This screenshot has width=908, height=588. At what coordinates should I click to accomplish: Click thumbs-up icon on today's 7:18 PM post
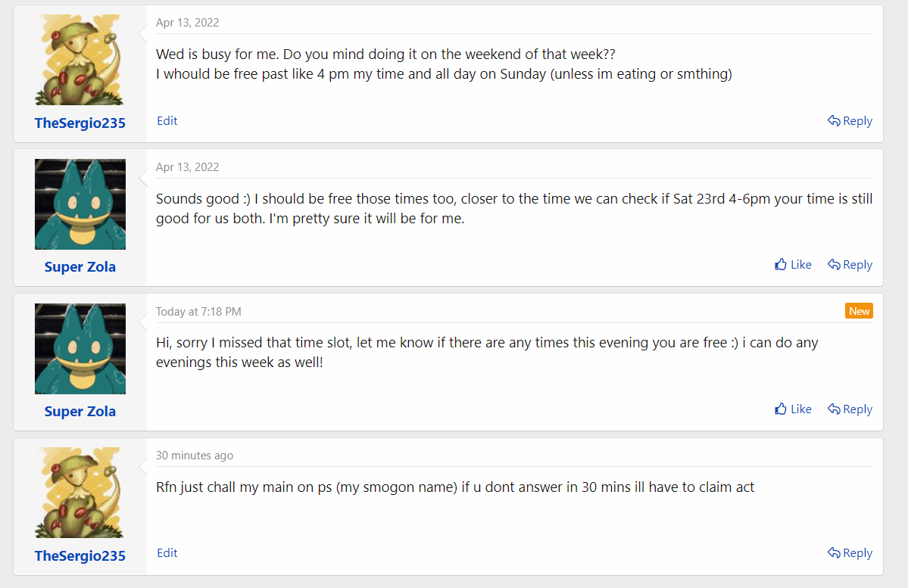click(x=781, y=409)
